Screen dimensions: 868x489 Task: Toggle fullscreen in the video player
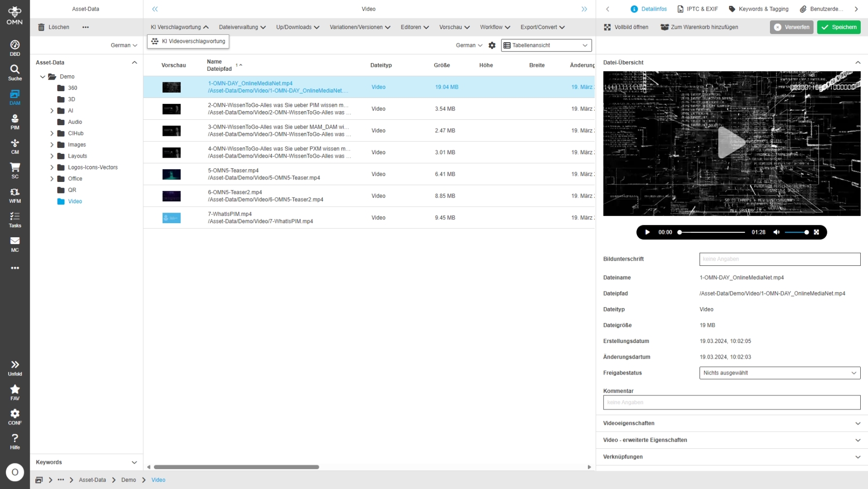point(817,232)
